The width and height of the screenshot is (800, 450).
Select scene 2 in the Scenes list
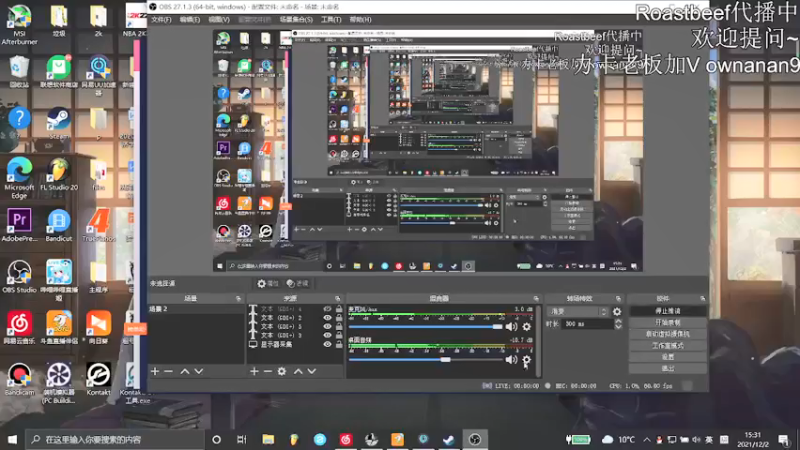196,309
